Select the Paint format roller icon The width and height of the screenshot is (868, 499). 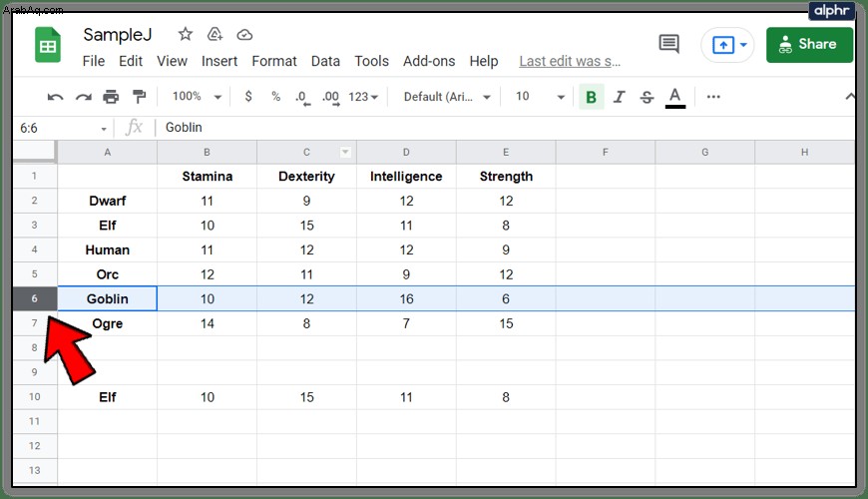click(x=139, y=97)
